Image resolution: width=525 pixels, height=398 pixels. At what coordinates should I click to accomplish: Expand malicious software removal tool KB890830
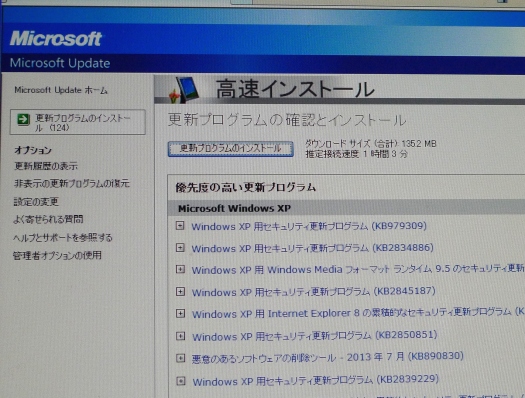point(181,358)
